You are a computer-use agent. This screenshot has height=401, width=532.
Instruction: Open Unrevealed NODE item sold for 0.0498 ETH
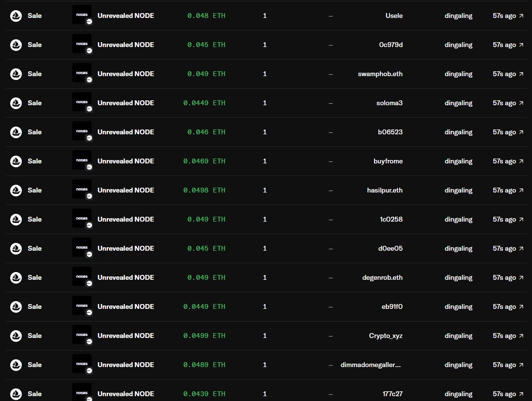pyautogui.click(x=125, y=190)
